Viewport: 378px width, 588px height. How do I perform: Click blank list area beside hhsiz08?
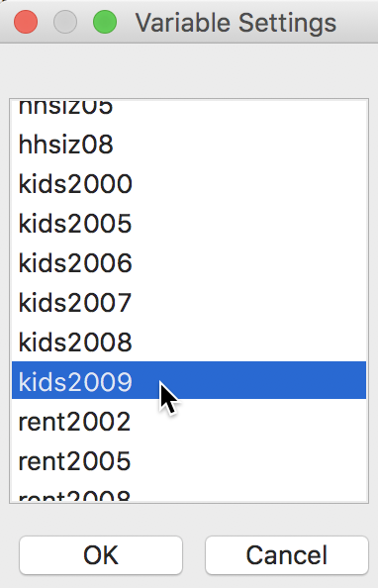(x=240, y=145)
